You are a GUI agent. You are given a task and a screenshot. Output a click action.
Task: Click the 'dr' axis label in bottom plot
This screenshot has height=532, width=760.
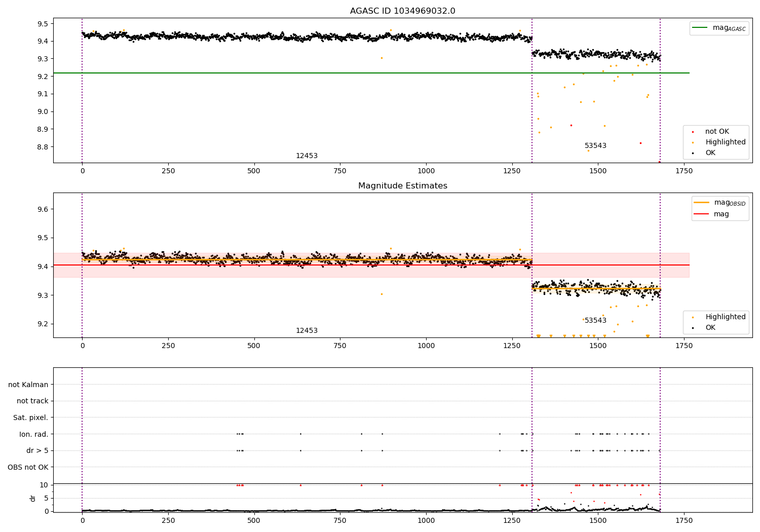[x=33, y=498]
